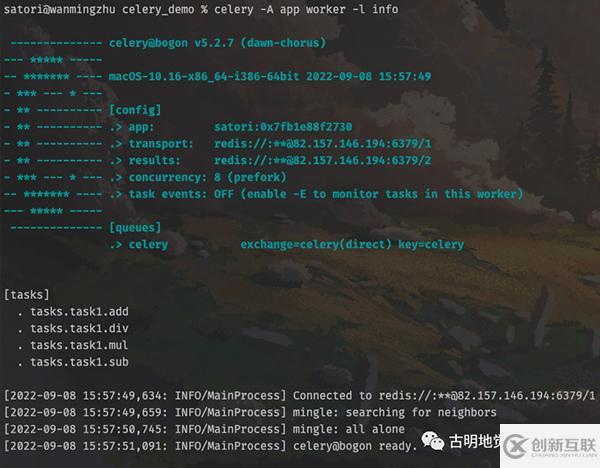Select the 'Connected to redis' log line
Screen dimensions: 600x468
(x=300, y=396)
